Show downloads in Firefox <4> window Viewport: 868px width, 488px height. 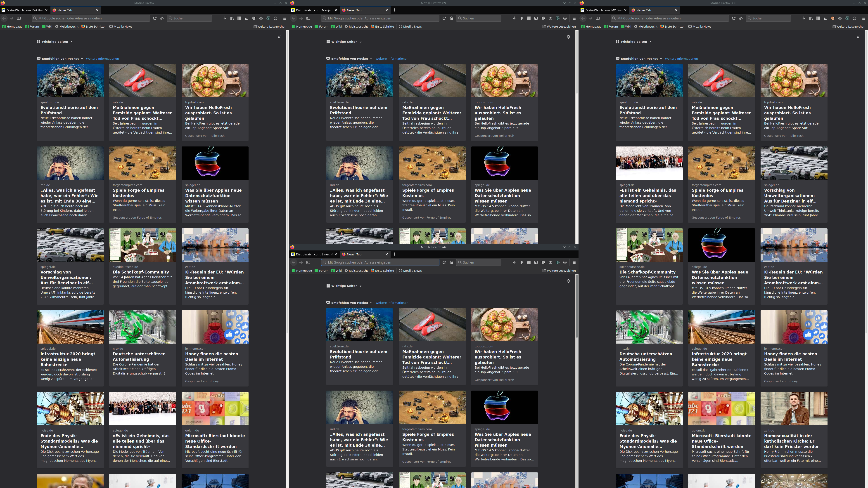514,262
